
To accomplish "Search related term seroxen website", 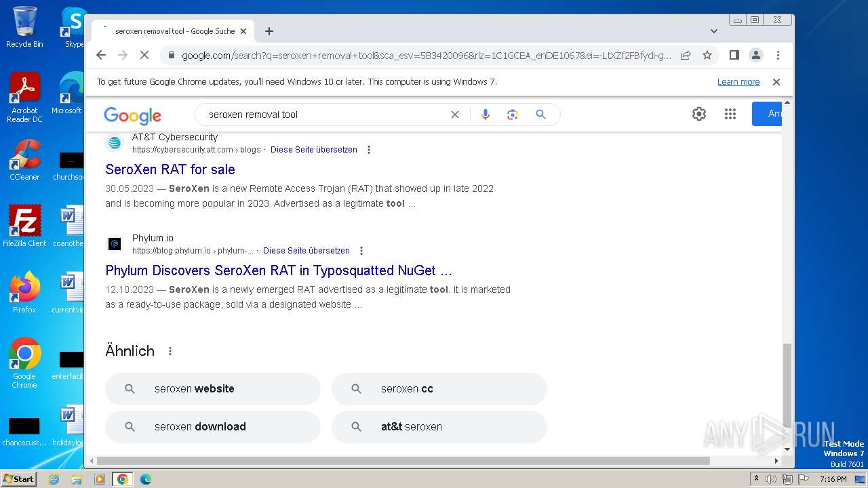I will [x=213, y=389].
